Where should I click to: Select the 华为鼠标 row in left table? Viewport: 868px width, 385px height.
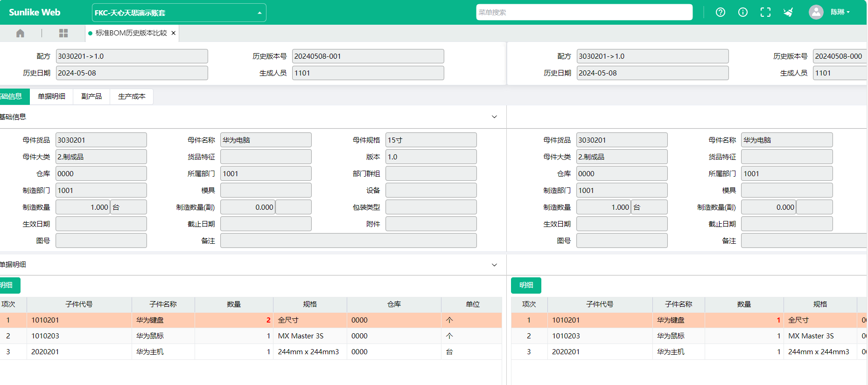[x=150, y=336]
